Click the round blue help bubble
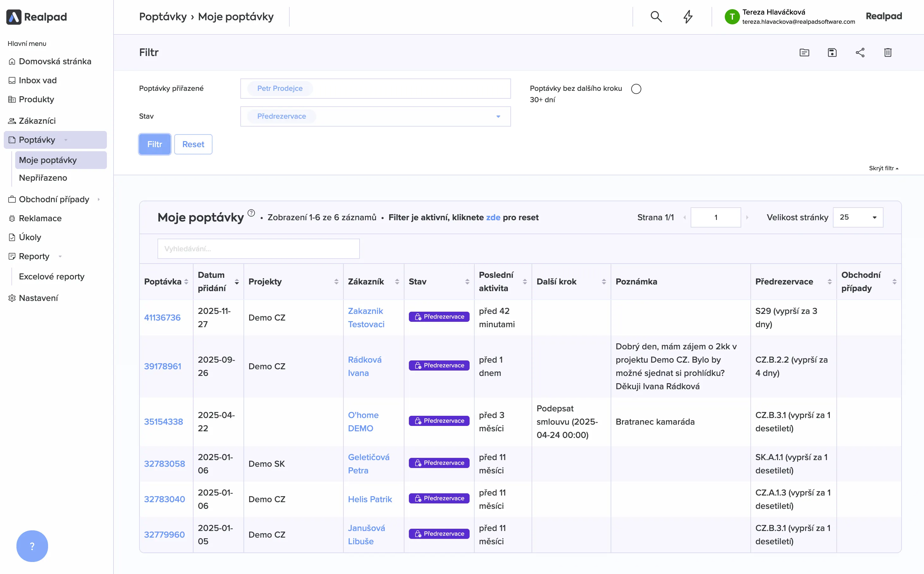 click(x=32, y=546)
